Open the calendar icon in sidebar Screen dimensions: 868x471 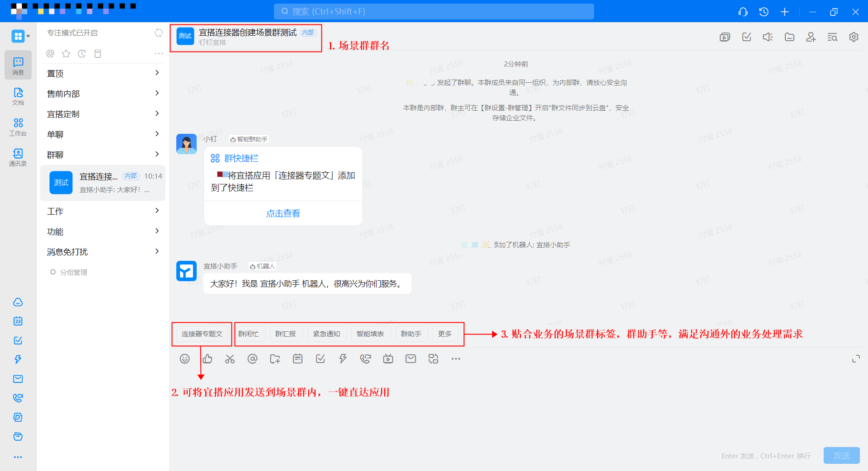[x=18, y=321]
